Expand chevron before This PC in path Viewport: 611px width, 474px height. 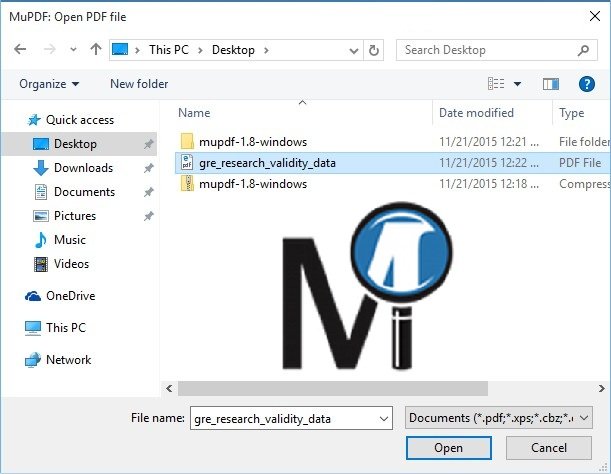pos(137,50)
